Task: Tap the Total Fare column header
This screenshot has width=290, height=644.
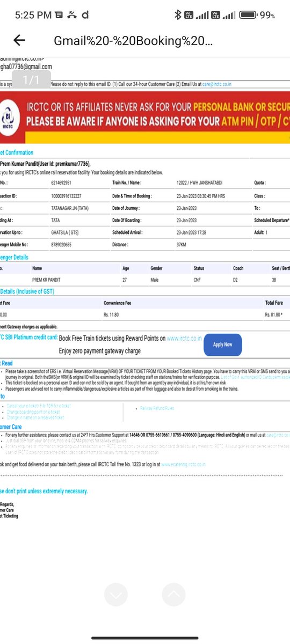Action: (274, 303)
